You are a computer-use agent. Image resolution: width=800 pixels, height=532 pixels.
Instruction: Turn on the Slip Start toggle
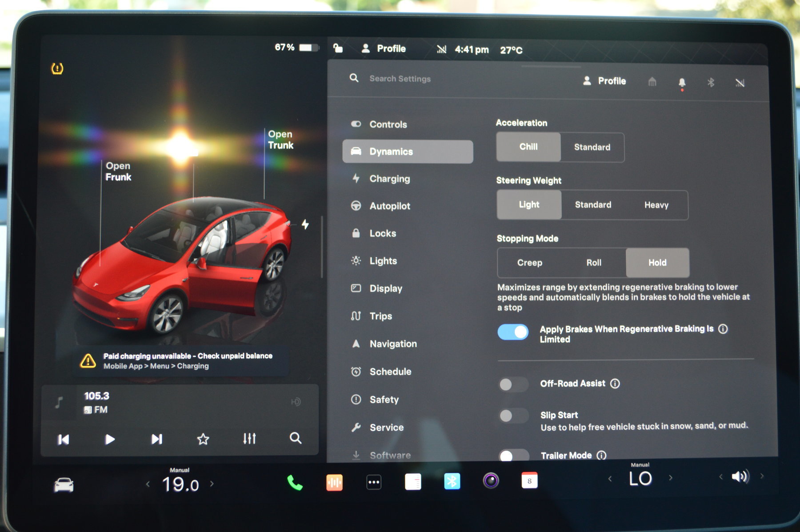tap(512, 416)
